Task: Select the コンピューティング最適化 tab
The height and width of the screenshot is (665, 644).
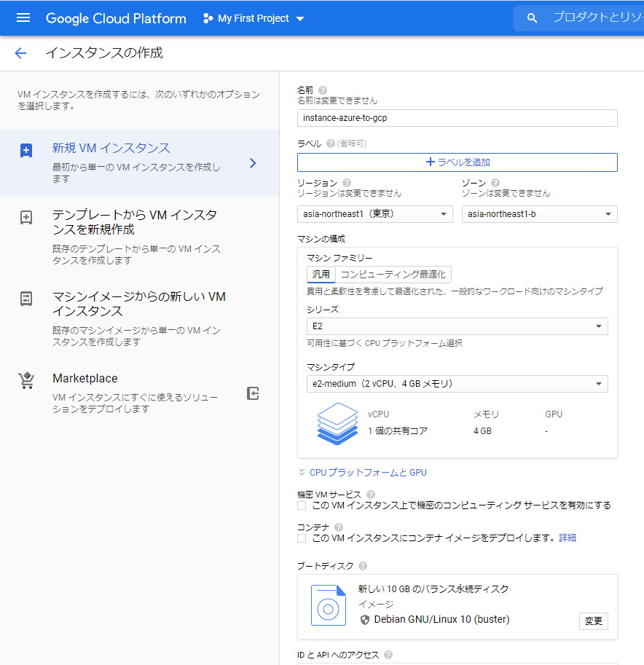Action: coord(393,275)
